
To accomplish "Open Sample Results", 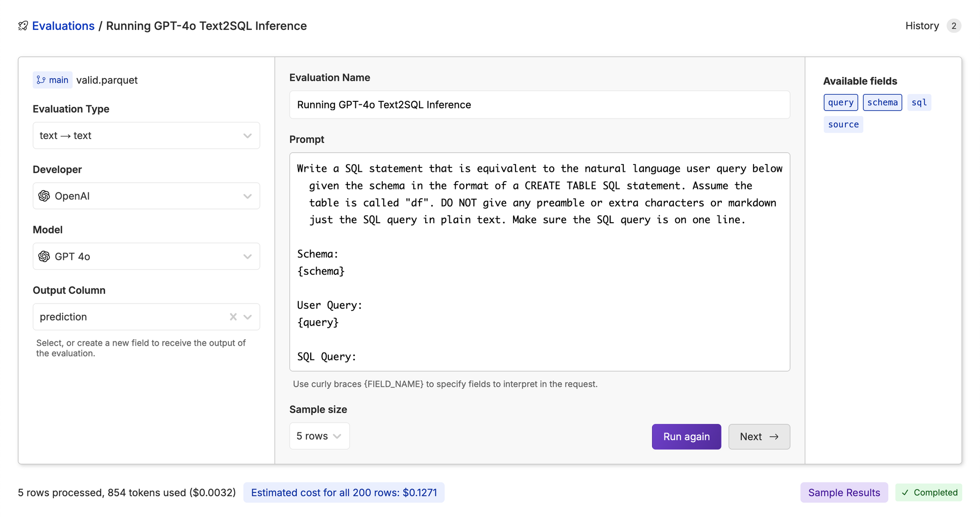I will 844,493.
